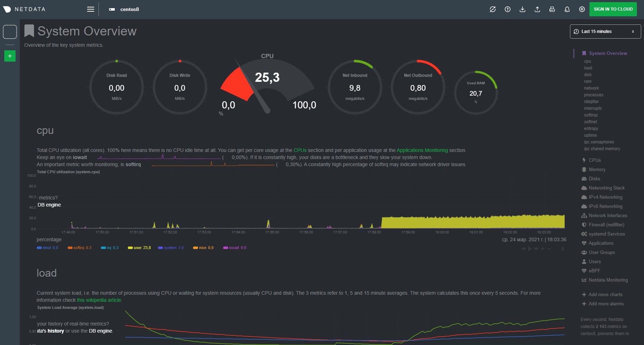Open the Last 15 minutes time picker

[x=605, y=32]
